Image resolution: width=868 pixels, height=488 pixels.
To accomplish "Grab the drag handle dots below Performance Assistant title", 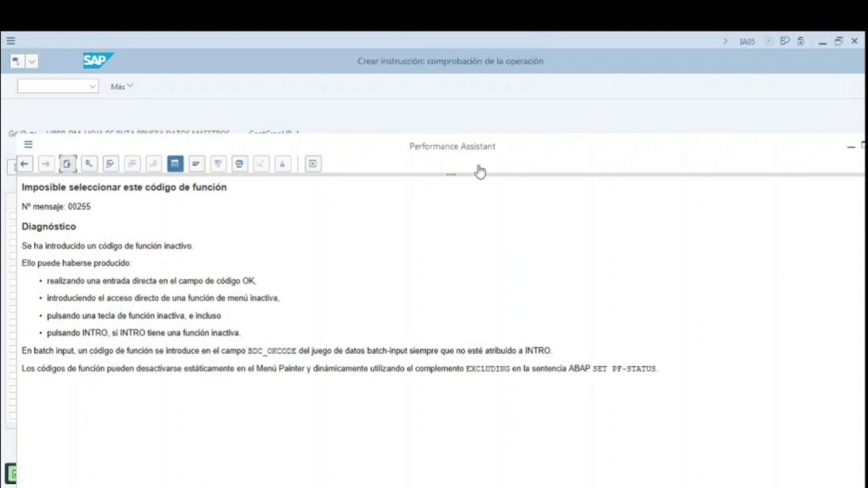I will [451, 174].
